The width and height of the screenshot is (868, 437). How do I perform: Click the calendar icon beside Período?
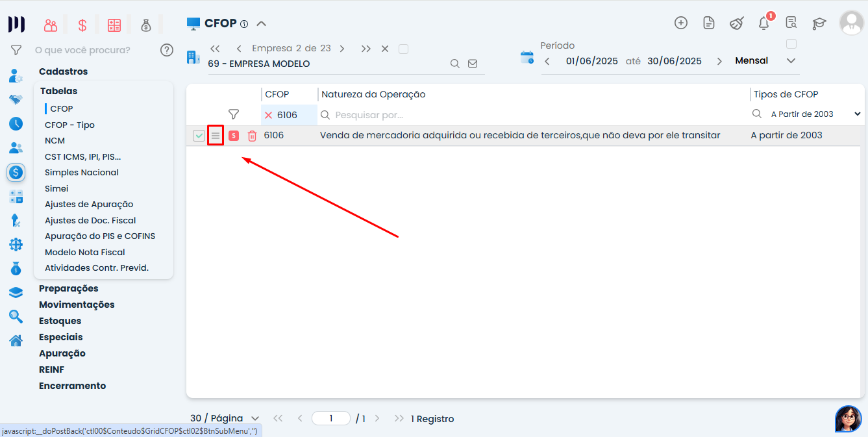click(x=527, y=58)
